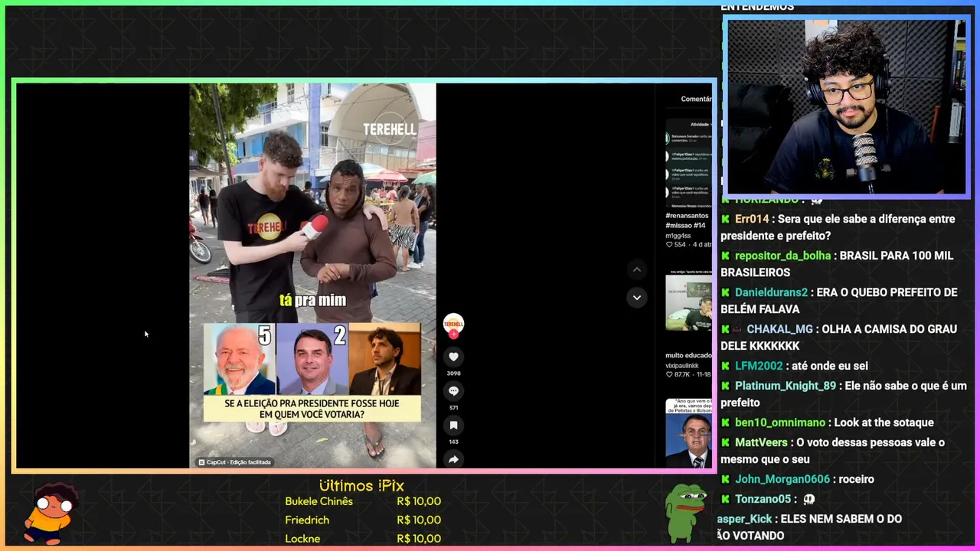Click the 87.7K likes on vixipaulinkk video
Image resolution: width=980 pixels, height=551 pixels.
(677, 375)
